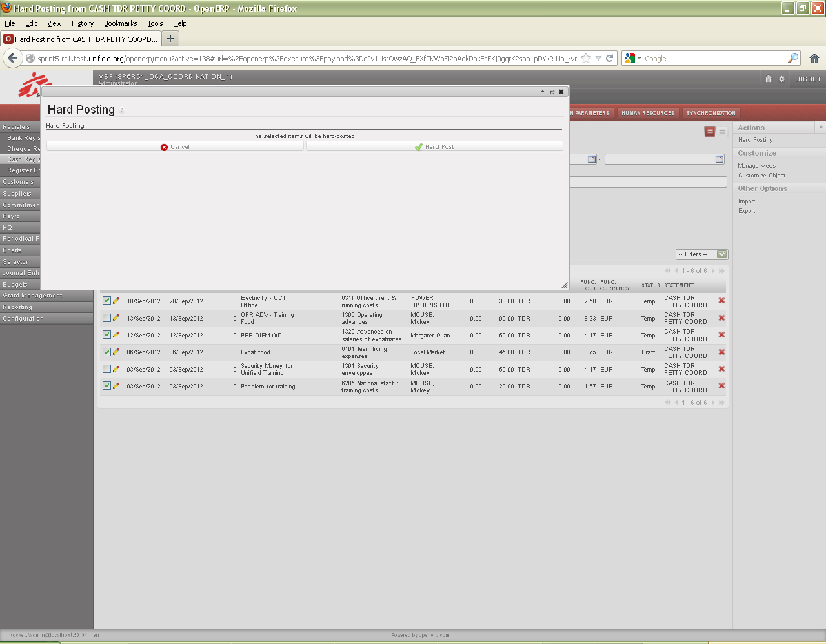Go to the Human Resources tab
The image size is (826, 644).
[x=647, y=113]
